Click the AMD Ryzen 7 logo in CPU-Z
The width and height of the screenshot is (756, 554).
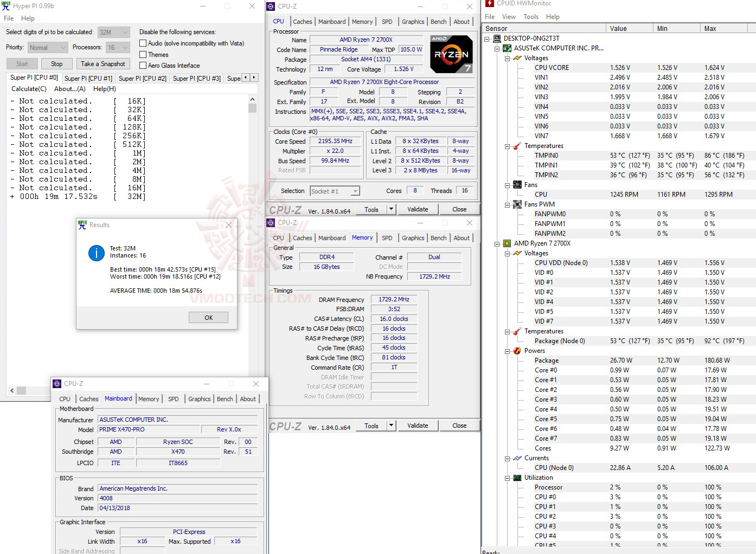click(x=451, y=54)
